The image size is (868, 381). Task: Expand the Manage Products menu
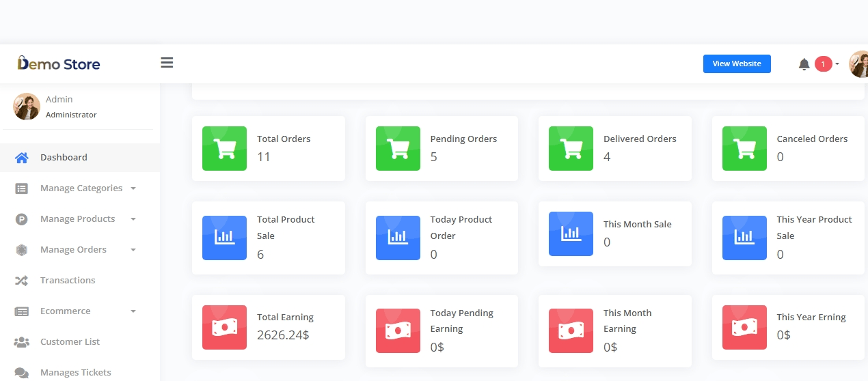click(77, 219)
